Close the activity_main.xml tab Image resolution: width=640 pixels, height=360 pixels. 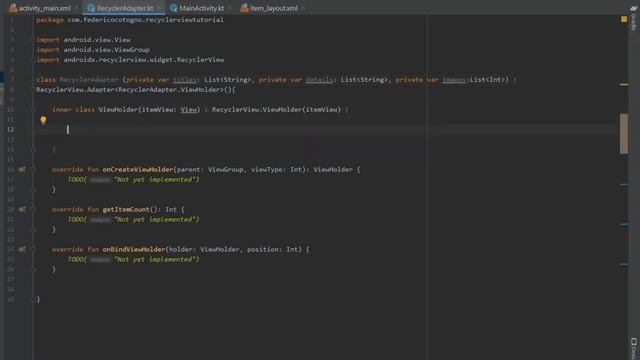(76, 8)
